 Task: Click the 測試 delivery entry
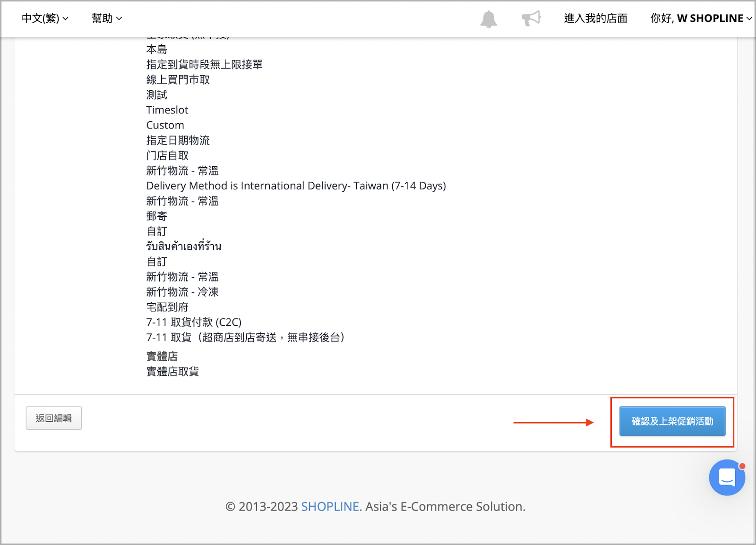[157, 94]
